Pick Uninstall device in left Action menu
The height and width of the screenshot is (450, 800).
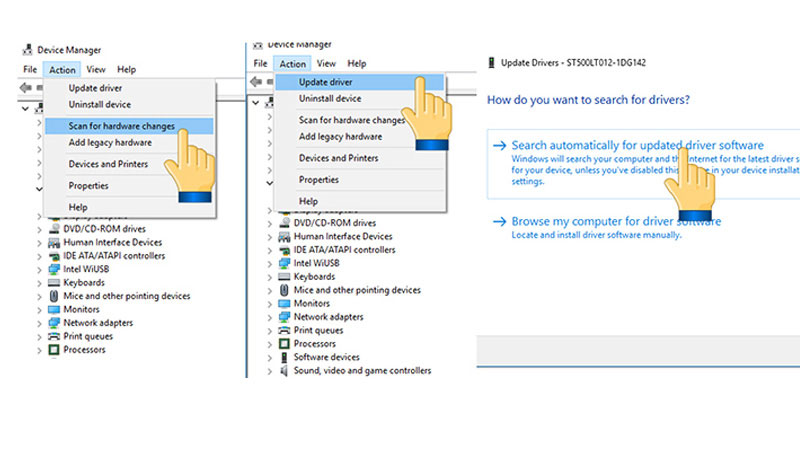tap(99, 104)
